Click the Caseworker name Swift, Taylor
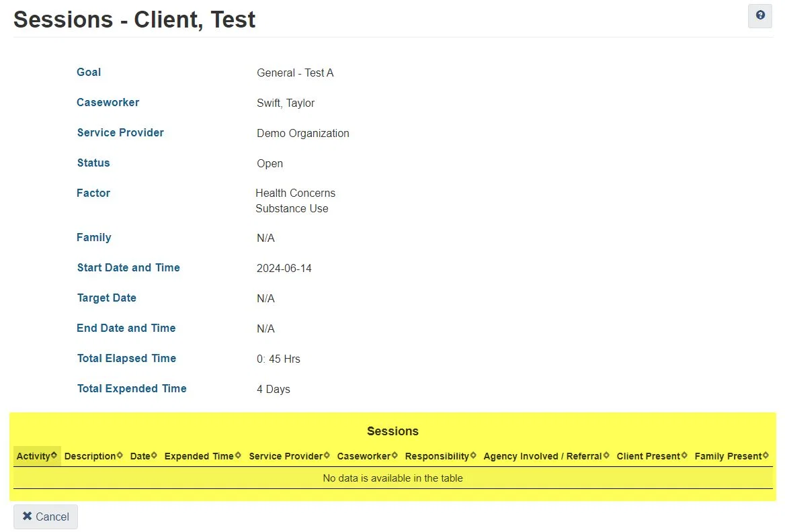The image size is (785, 532). [286, 103]
